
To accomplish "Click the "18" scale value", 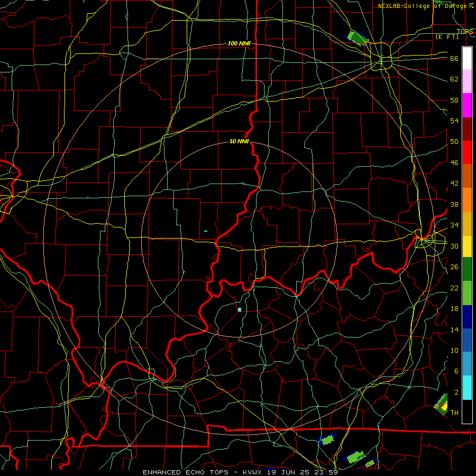I will coord(454,309).
